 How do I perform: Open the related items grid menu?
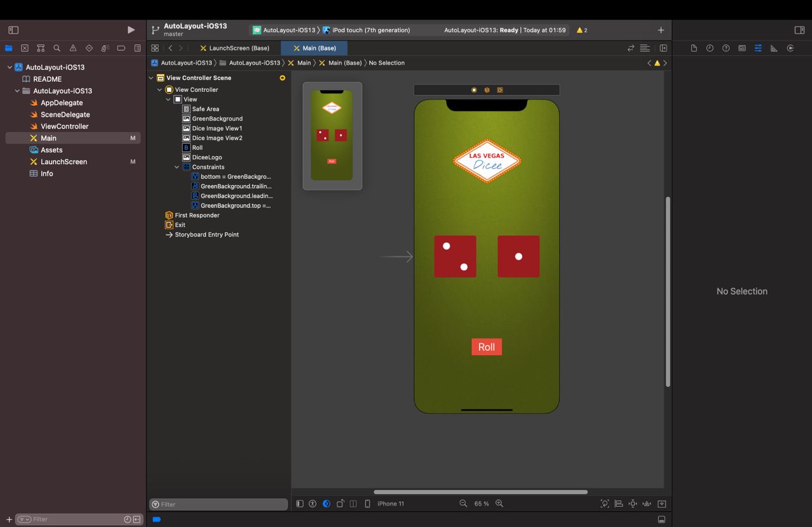click(155, 48)
